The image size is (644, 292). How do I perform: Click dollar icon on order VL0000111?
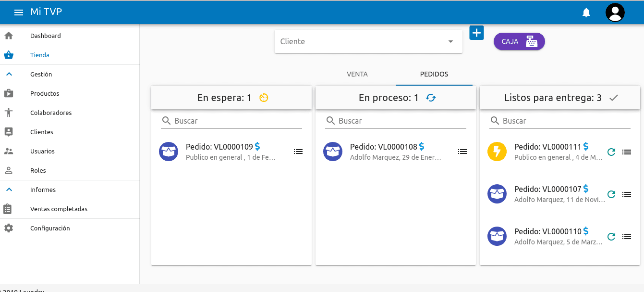[586, 146]
